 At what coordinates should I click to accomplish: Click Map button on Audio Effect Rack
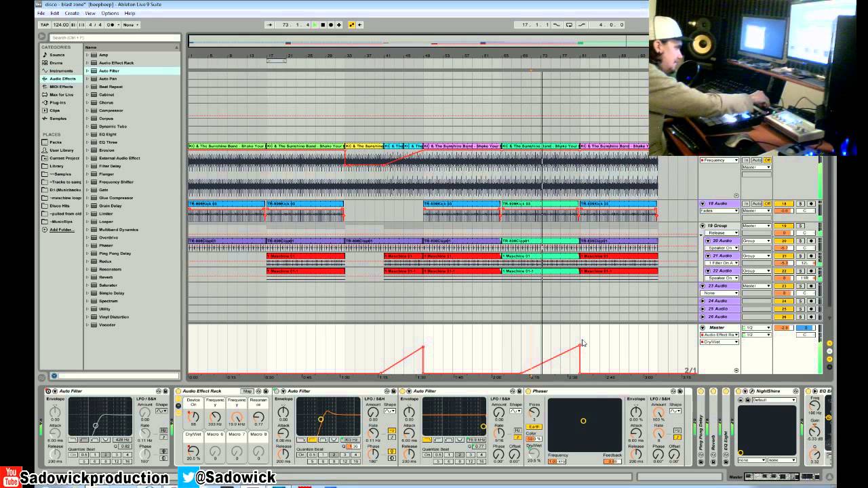(x=248, y=391)
